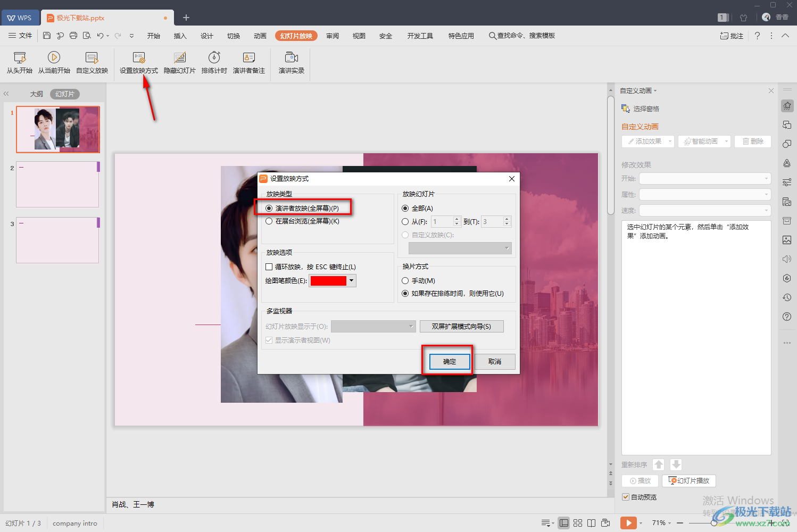Collapse the slide panel with double chevron
The image size is (797, 532).
[6, 94]
